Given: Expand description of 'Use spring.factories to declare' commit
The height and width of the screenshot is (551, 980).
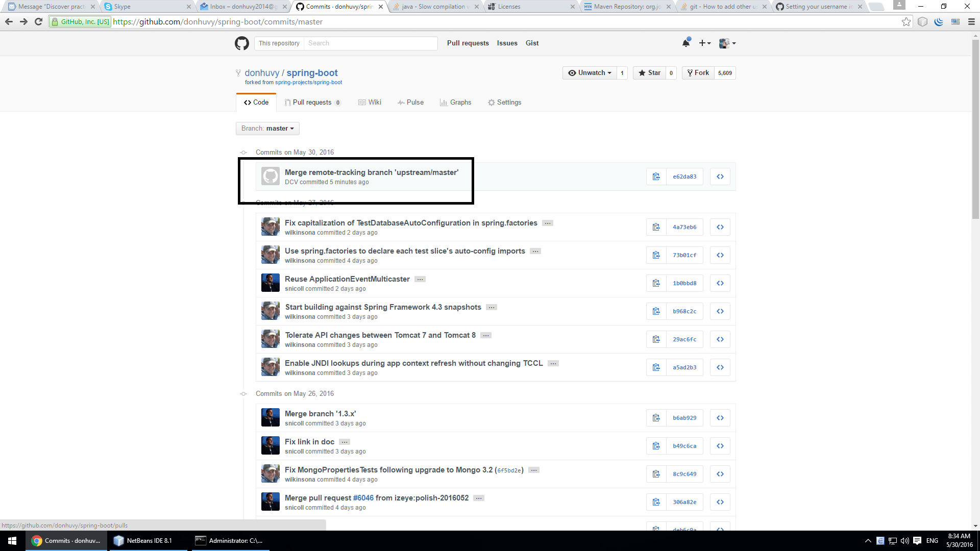Looking at the screenshot, I should [x=535, y=252].
